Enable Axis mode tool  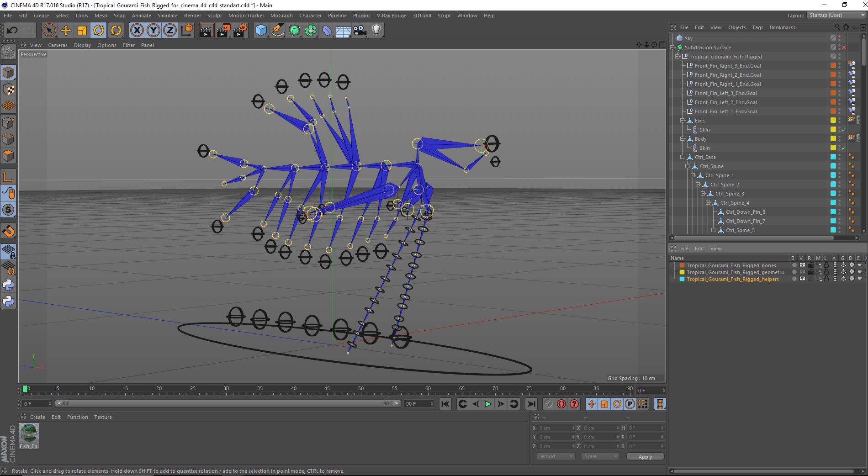click(x=8, y=176)
